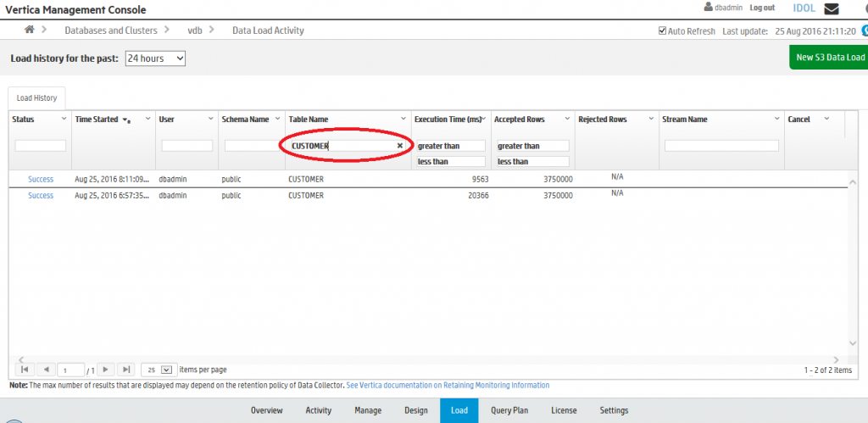Image resolution: width=868 pixels, height=423 pixels.
Task: Switch to the Activity tab
Action: coord(319,410)
